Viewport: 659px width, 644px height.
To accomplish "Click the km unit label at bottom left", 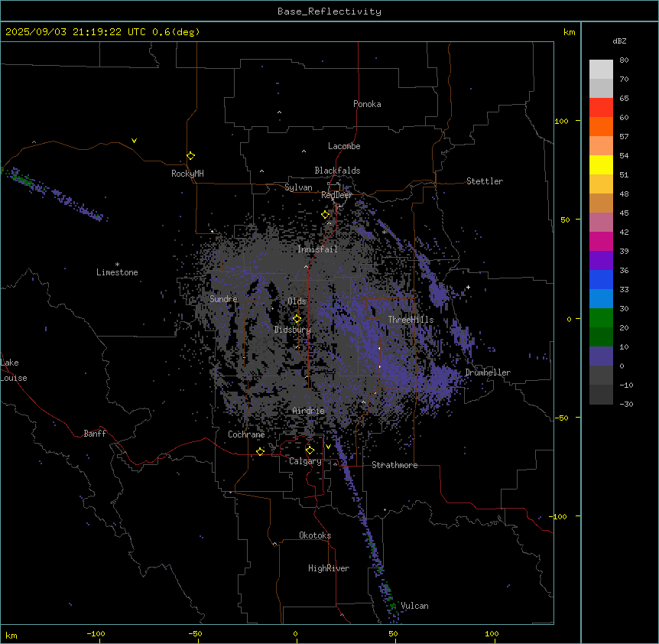I will pos(11,636).
